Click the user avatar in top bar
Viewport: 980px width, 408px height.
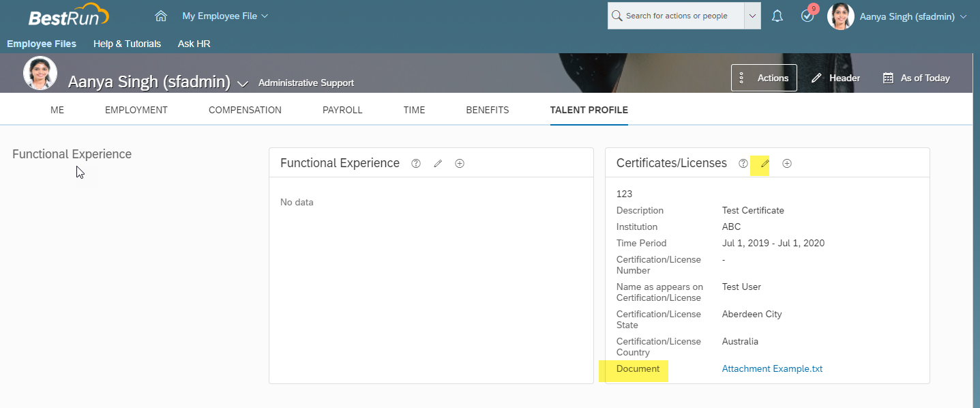840,16
